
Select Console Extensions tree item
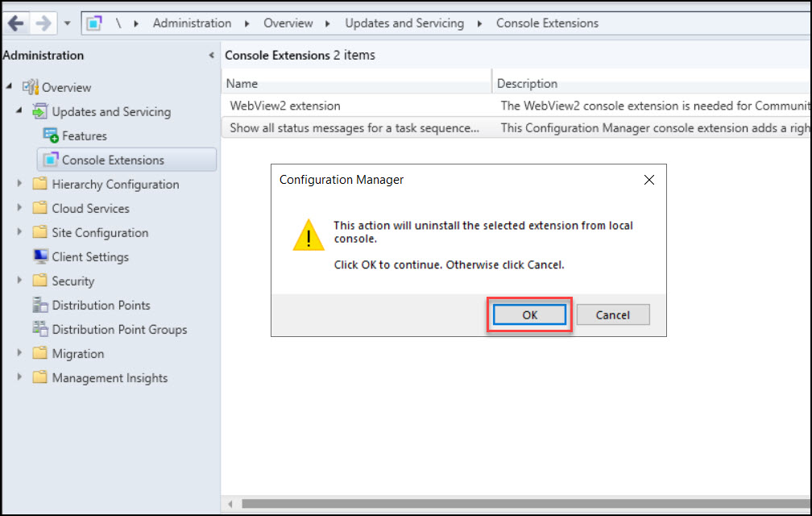coord(113,160)
